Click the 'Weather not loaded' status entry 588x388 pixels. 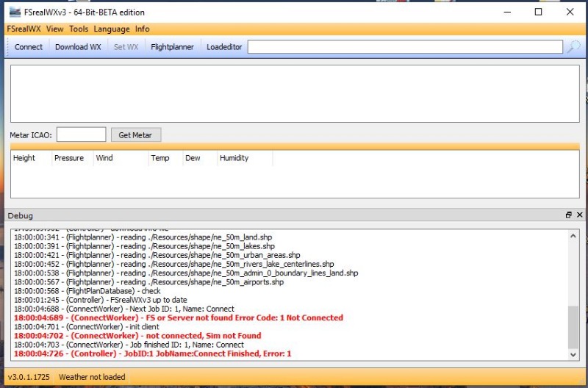click(92, 377)
